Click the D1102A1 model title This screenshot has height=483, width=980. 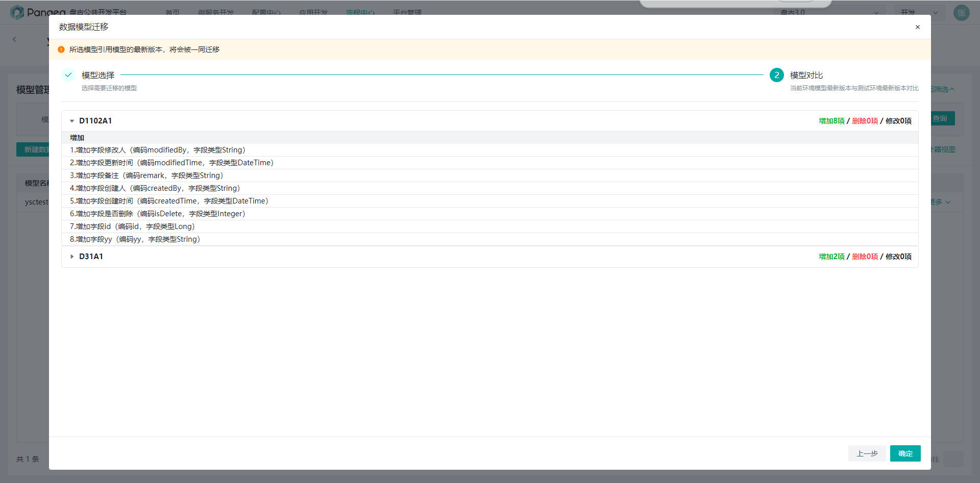click(x=95, y=121)
